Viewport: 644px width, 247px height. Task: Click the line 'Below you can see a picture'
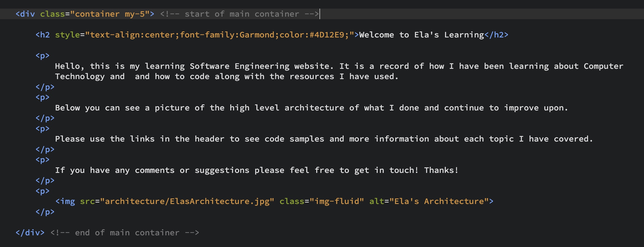[311, 108]
